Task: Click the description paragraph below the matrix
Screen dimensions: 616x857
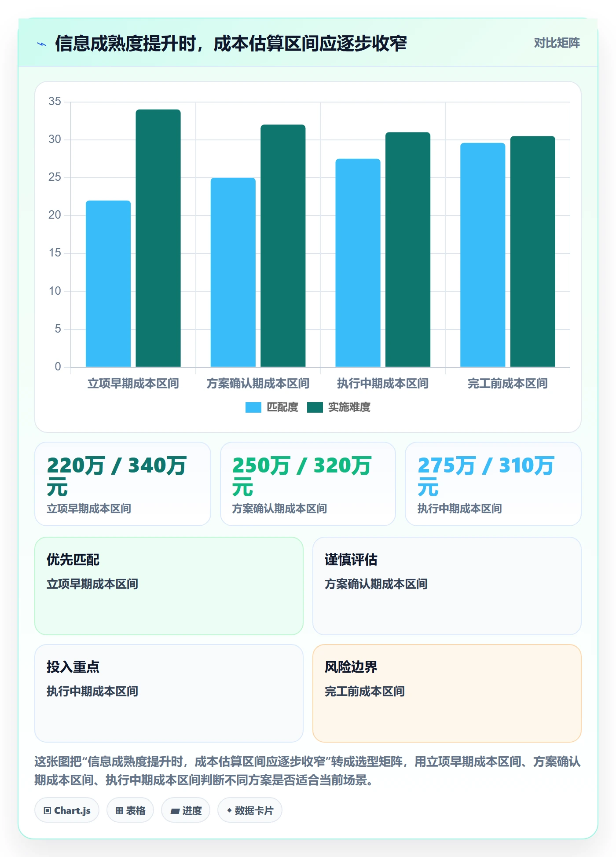Action: (x=308, y=771)
